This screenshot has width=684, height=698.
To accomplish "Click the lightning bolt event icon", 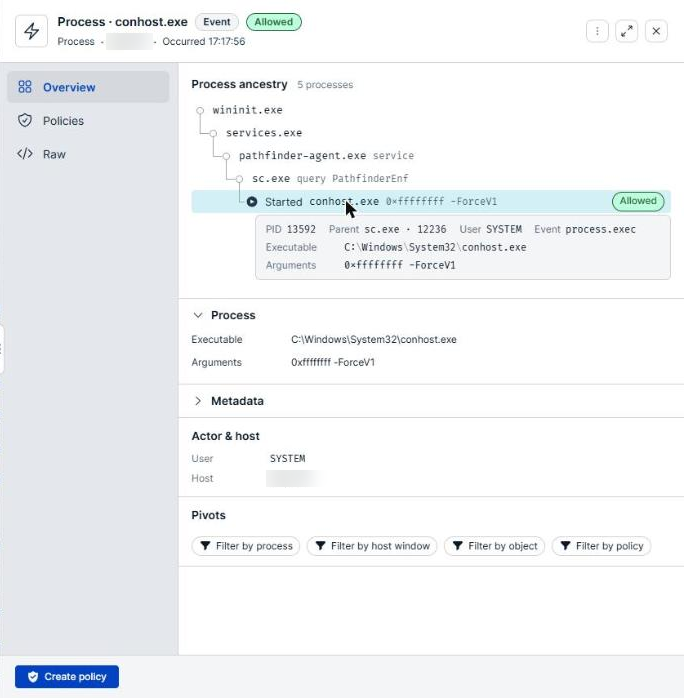I will pos(31,31).
